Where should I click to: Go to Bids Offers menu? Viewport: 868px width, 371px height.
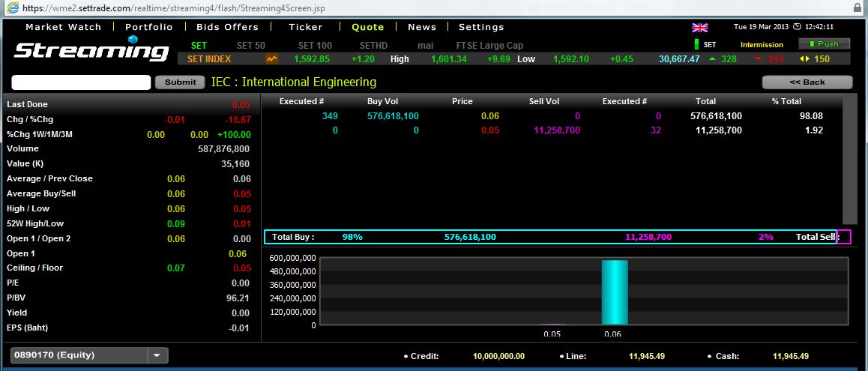point(228,26)
